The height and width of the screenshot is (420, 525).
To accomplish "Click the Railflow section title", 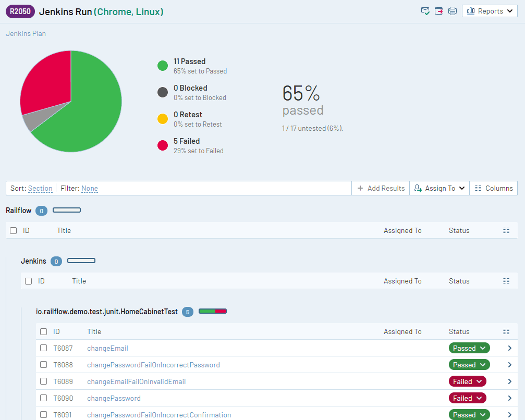I will click(18, 211).
